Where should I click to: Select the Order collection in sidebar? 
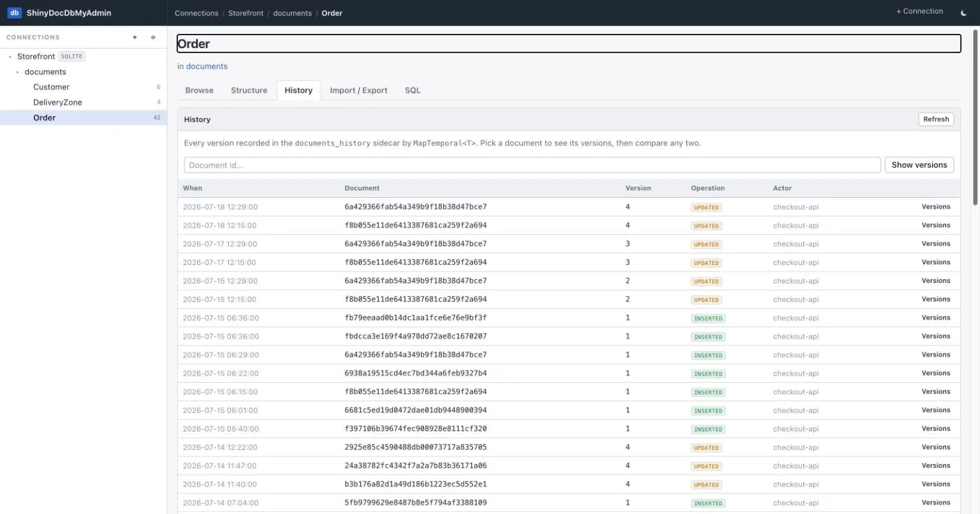(x=83, y=118)
